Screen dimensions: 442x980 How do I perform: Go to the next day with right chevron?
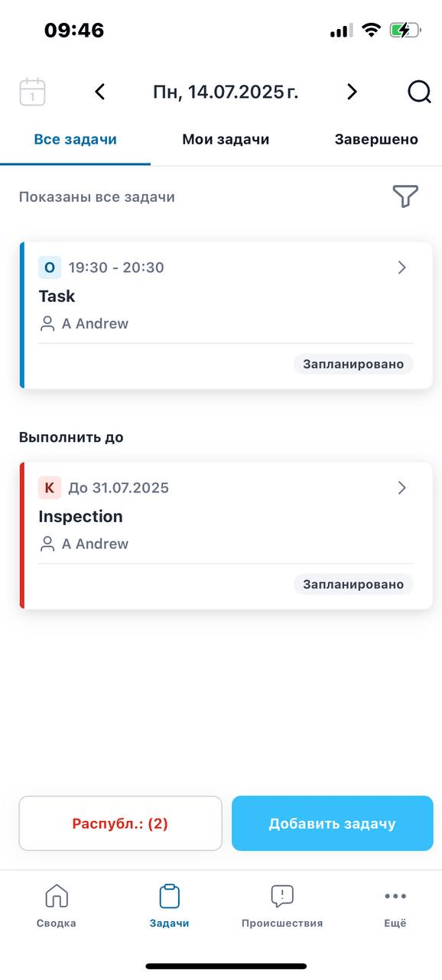click(352, 91)
